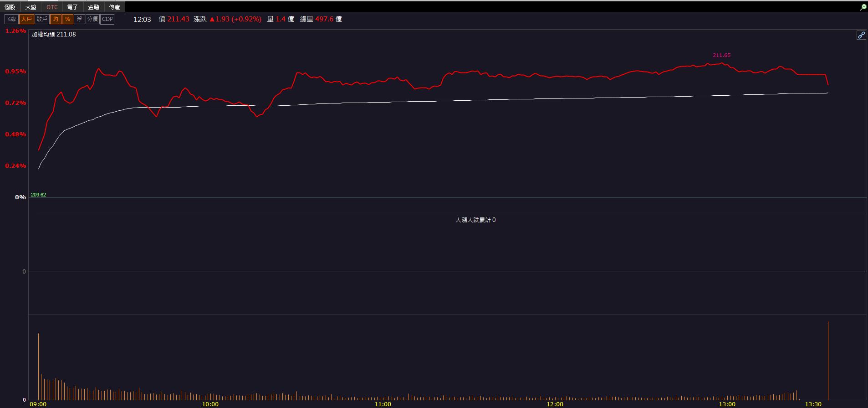The width and height of the screenshot is (868, 408).
Task: Click the 209.62 reference price label
Action: [38, 195]
